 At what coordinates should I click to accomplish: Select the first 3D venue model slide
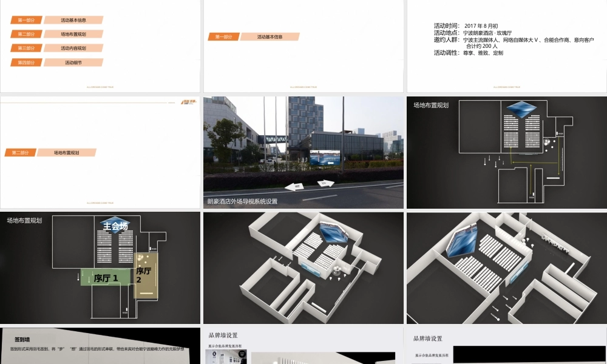(303, 268)
